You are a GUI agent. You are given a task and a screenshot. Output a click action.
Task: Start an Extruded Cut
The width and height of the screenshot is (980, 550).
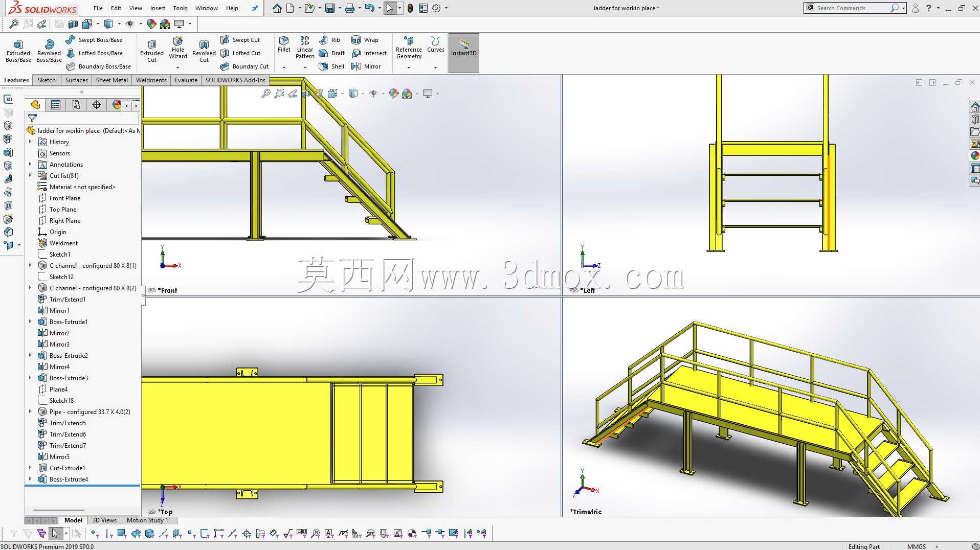point(152,51)
